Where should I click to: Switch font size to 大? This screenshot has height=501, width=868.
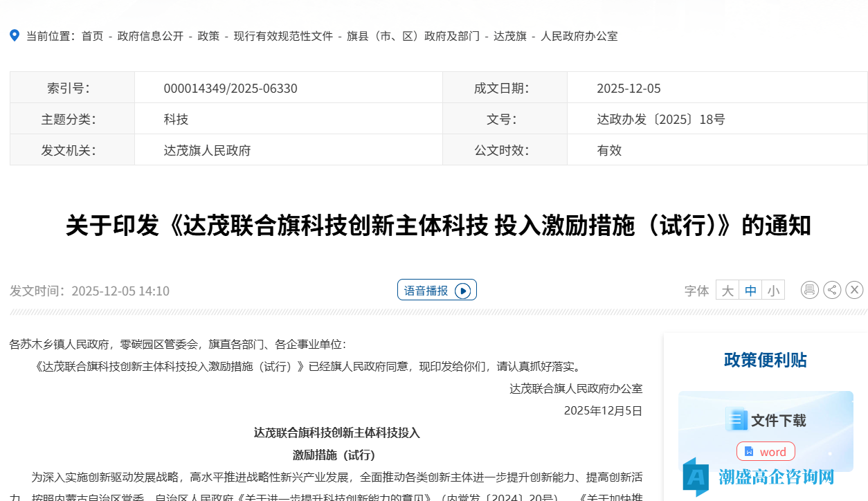(x=727, y=290)
